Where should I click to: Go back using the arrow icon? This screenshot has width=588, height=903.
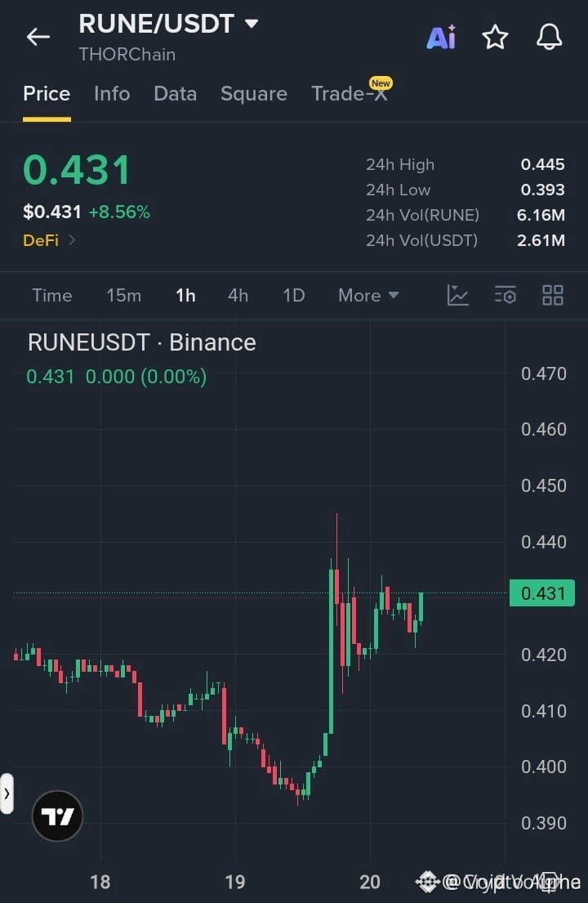click(38, 37)
